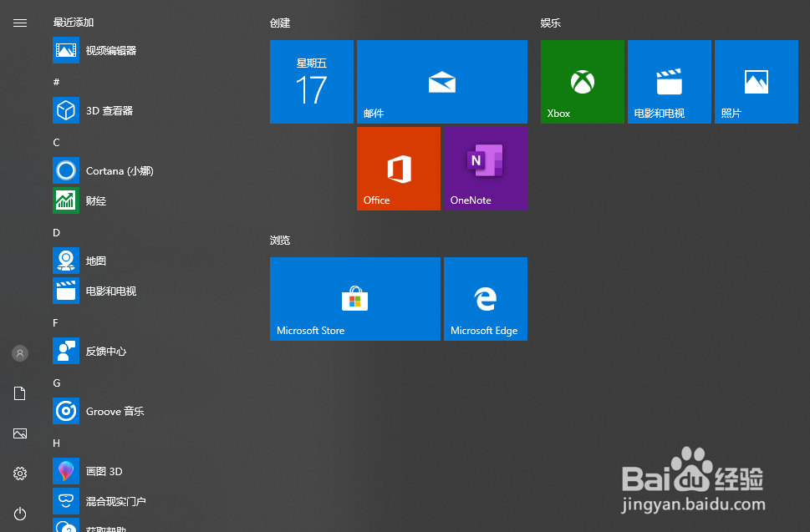Click the D letter index header
The width and height of the screenshot is (810, 532).
pos(56,233)
